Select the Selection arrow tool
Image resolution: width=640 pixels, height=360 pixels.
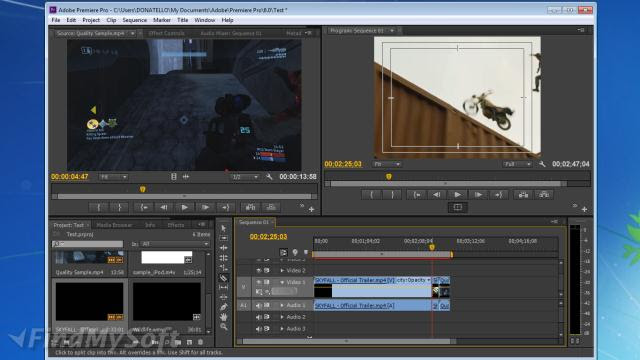click(224, 228)
